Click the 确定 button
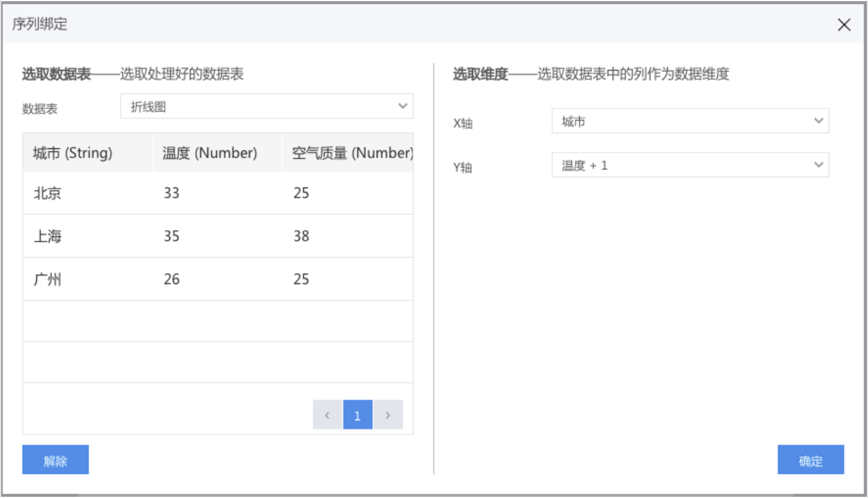 coord(810,460)
